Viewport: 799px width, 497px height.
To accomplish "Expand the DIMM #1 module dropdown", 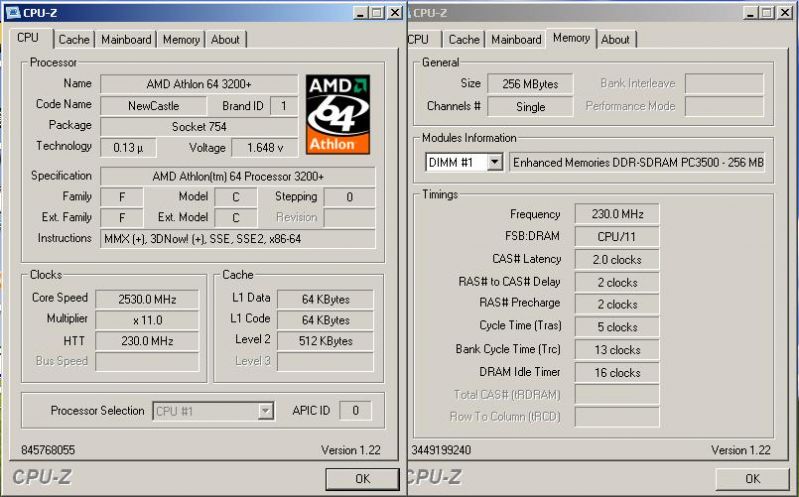I will pos(494,163).
